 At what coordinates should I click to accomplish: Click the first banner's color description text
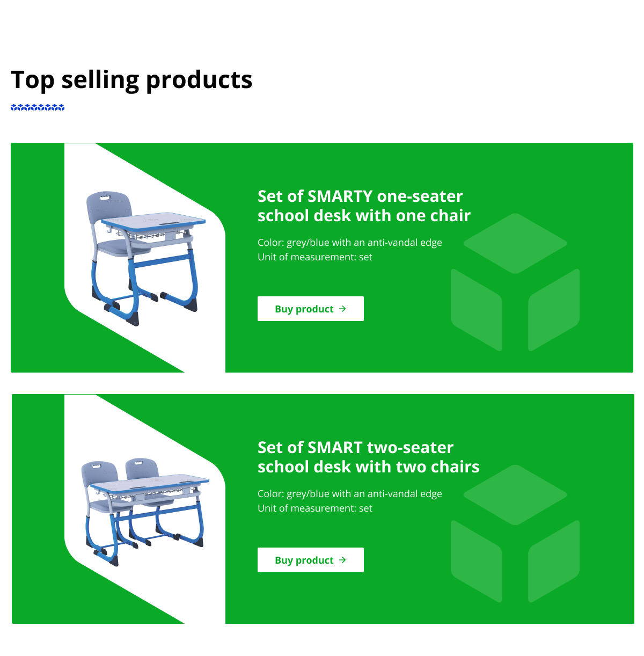[x=350, y=243]
